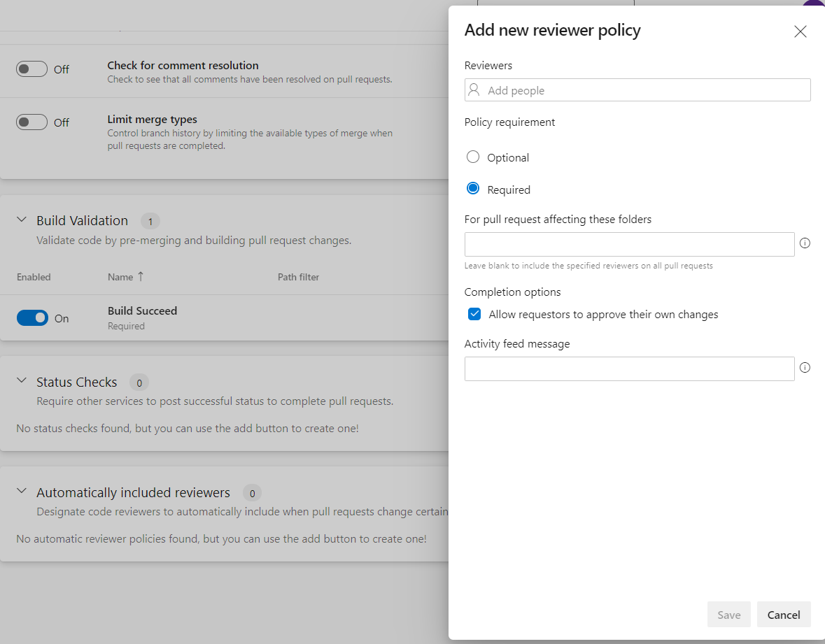The width and height of the screenshot is (825, 644).
Task: Click the Optional label text
Action: 508,158
